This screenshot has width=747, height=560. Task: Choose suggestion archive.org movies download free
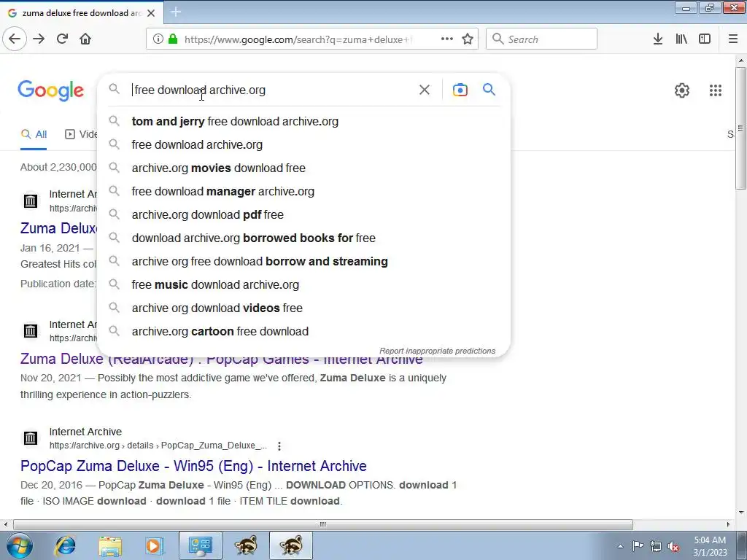[x=303, y=168]
